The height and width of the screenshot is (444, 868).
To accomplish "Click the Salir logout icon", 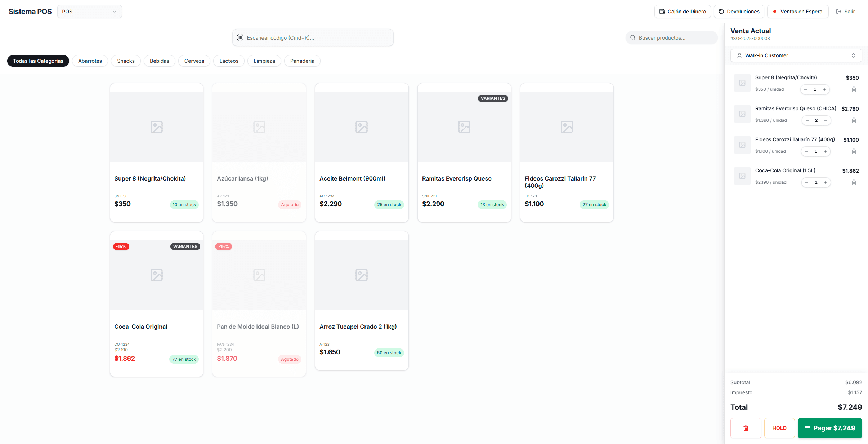I will pyautogui.click(x=839, y=12).
